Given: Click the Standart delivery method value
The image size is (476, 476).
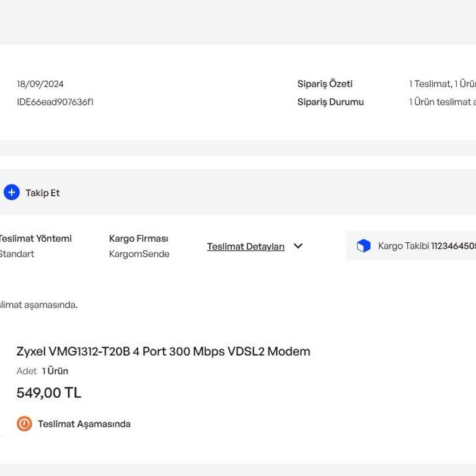Looking at the screenshot, I should [17, 253].
